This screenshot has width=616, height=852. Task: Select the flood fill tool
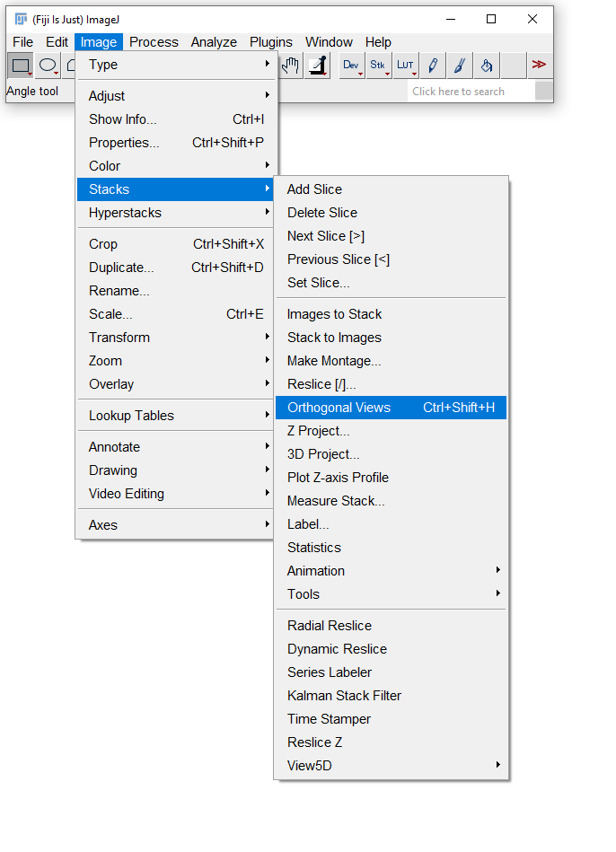click(x=487, y=65)
